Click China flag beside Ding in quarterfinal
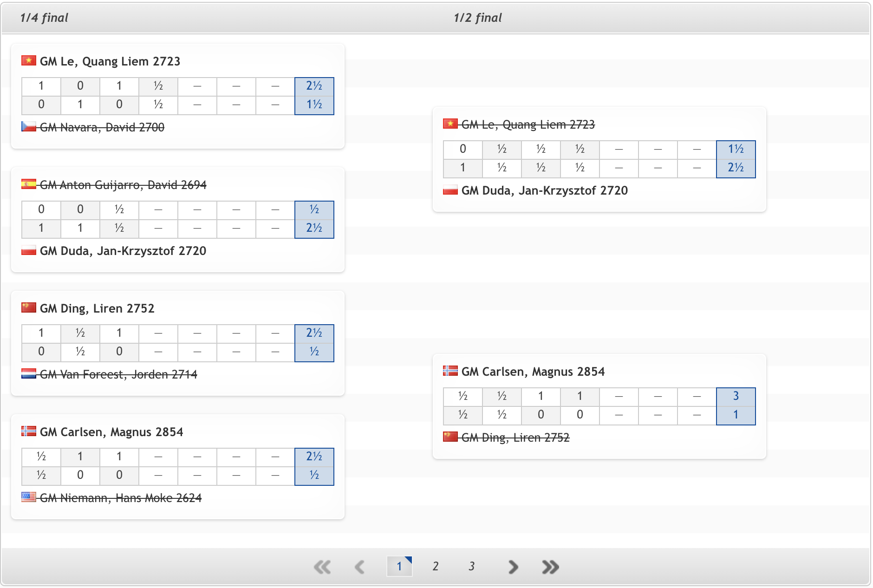The image size is (873, 588). coord(29,308)
